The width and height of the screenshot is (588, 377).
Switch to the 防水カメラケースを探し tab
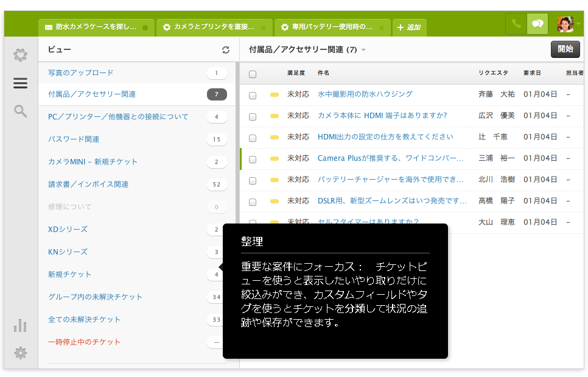point(96,27)
